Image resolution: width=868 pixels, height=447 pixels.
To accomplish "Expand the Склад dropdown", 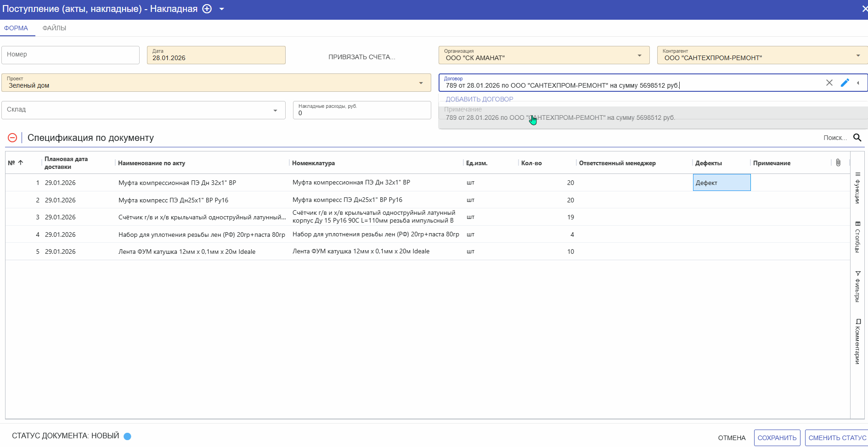I will (275, 111).
